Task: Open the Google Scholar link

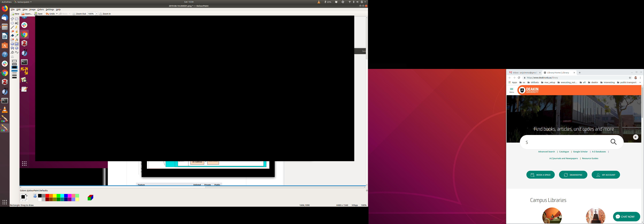Action: pyautogui.click(x=580, y=152)
